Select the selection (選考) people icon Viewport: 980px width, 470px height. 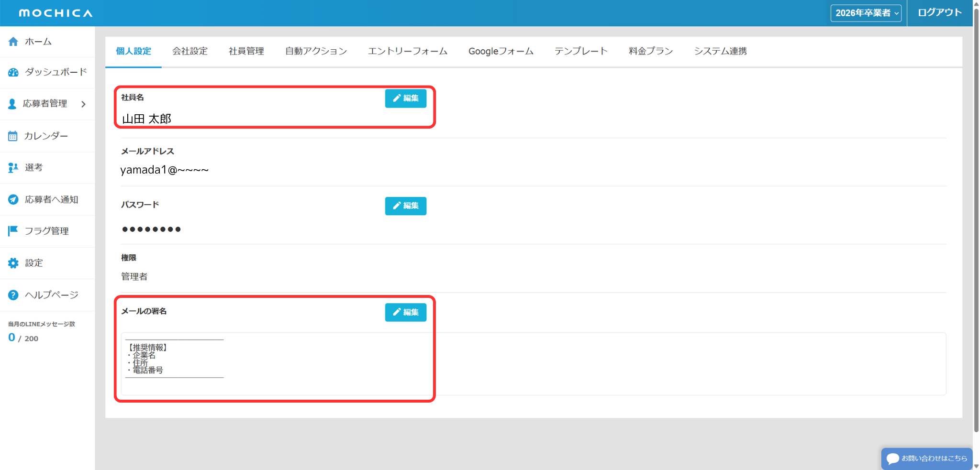tap(13, 167)
